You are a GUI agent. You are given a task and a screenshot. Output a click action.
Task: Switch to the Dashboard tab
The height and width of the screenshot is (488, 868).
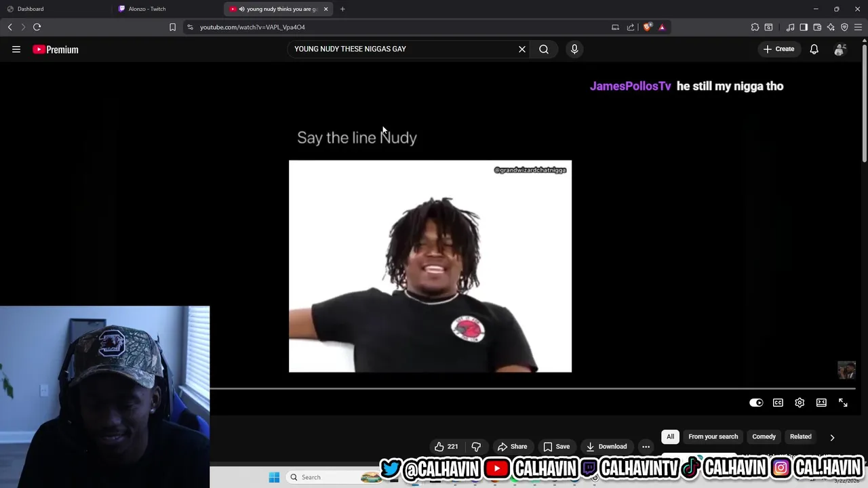click(x=56, y=9)
